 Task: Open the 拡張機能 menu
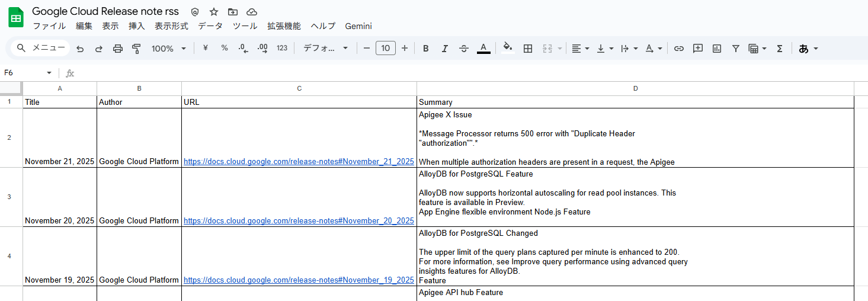(x=284, y=26)
